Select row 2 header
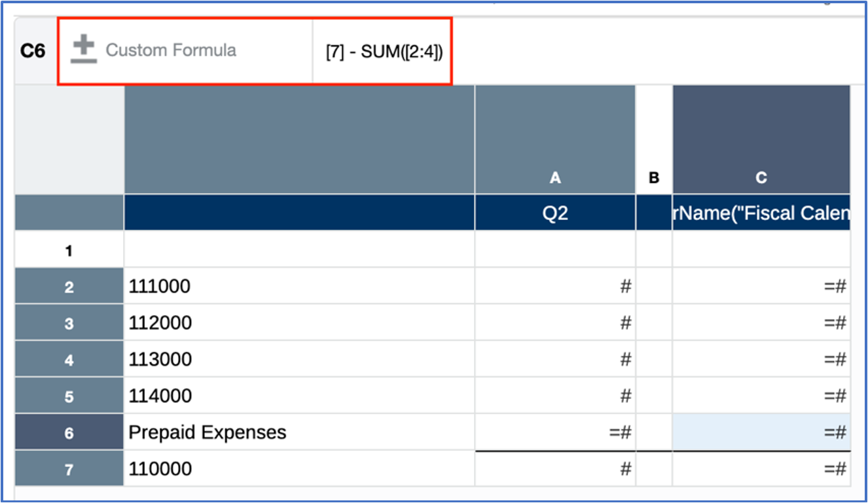This screenshot has width=868, height=503. click(x=69, y=286)
